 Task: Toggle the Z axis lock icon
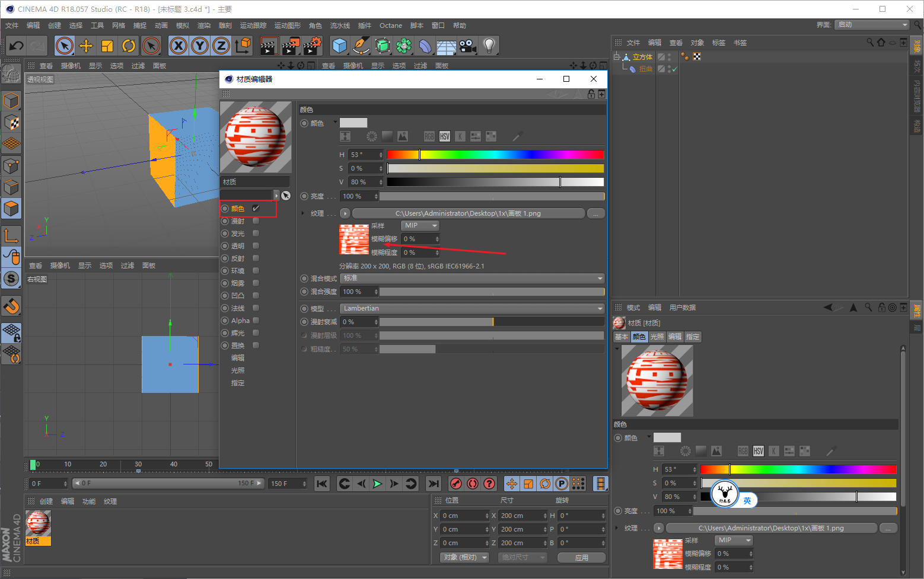pyautogui.click(x=221, y=46)
